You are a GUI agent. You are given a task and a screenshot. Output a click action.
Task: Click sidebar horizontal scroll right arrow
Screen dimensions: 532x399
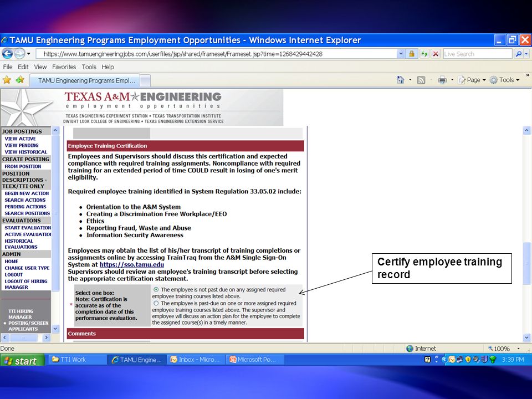pyautogui.click(x=47, y=337)
